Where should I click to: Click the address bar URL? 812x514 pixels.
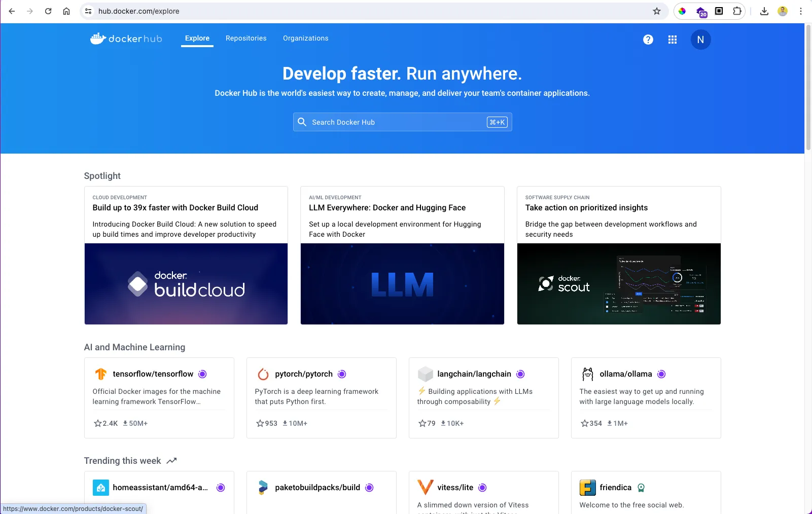[x=139, y=11]
